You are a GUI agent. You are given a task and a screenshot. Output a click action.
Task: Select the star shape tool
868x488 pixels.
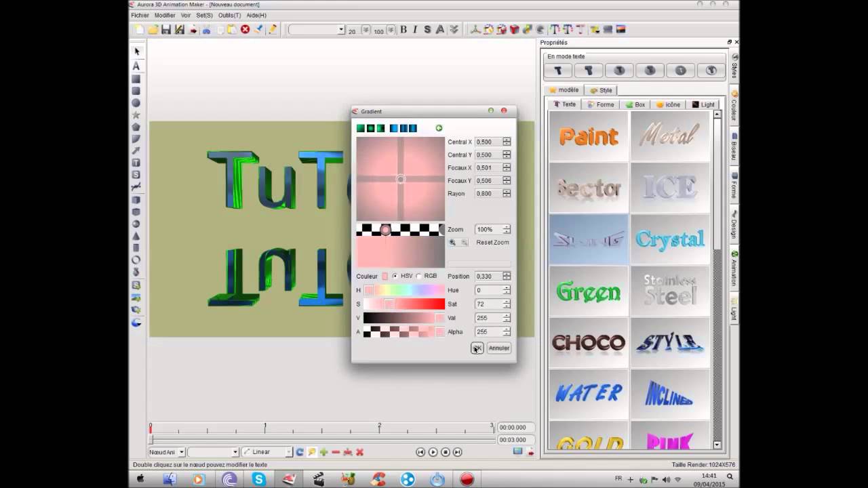136,115
